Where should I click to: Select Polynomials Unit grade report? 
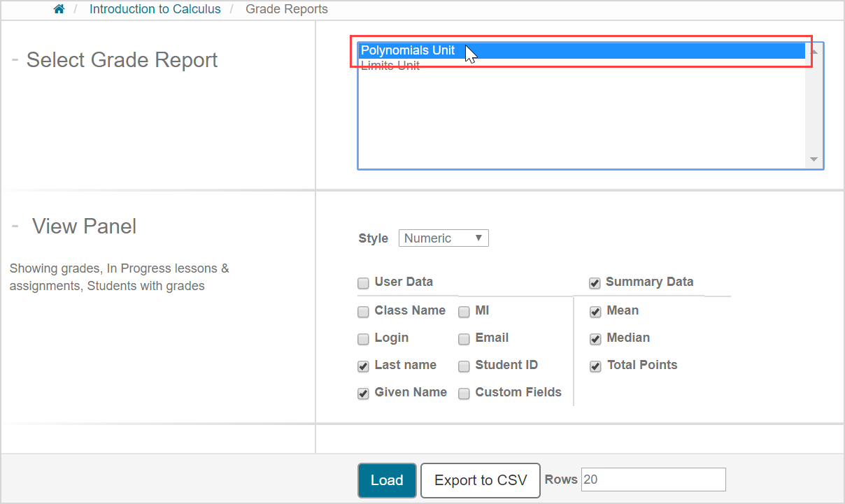tap(408, 50)
